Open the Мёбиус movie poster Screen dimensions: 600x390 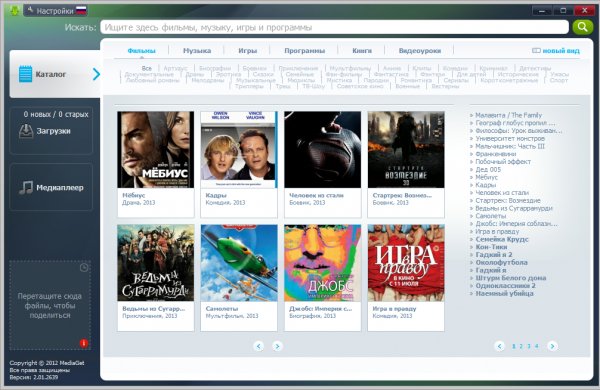point(156,150)
